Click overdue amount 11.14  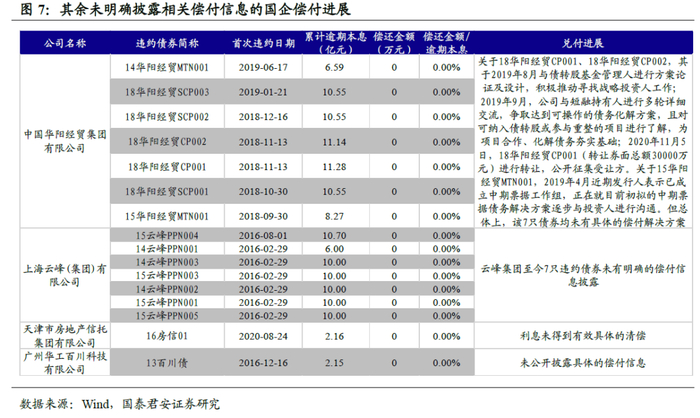334,142
